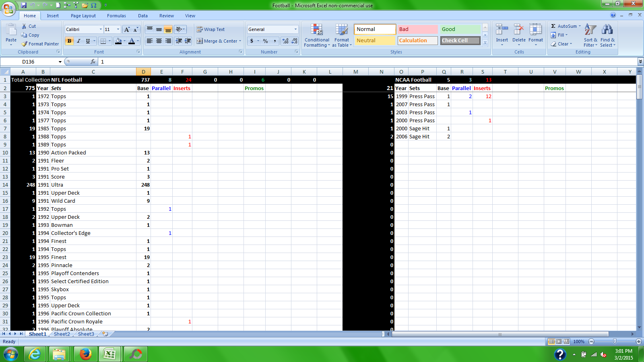Viewport: 644px width, 362px height.
Task: Open the Formulas ribbon tab
Action: 116,16
